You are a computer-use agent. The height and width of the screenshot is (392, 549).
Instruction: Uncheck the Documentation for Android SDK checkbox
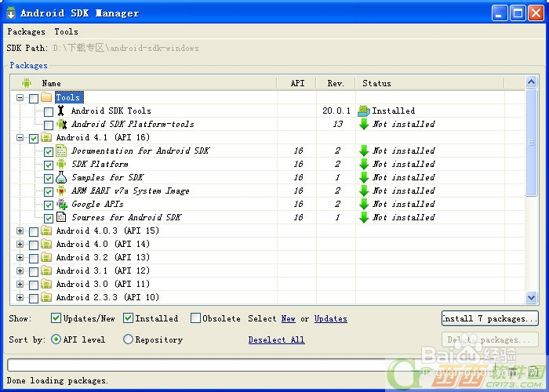coord(49,151)
